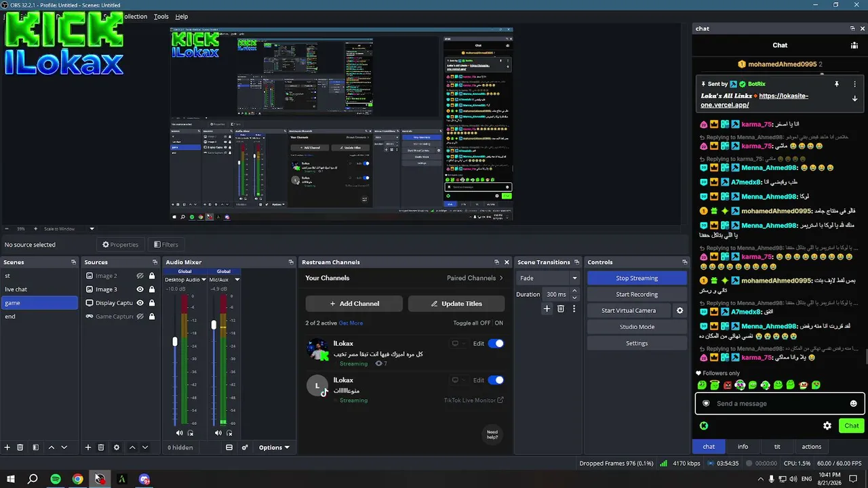Unpin the BotRix pinned message
868x488 pixels.
[837, 84]
